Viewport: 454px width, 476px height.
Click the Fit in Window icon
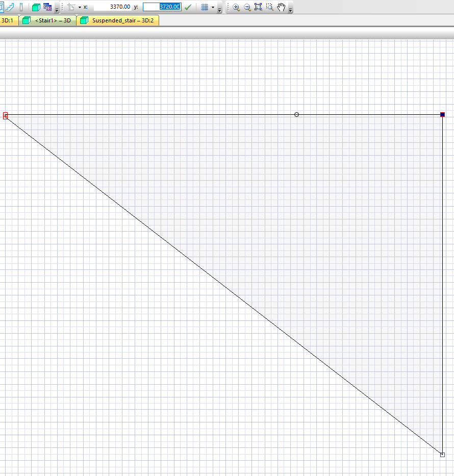[258, 7]
